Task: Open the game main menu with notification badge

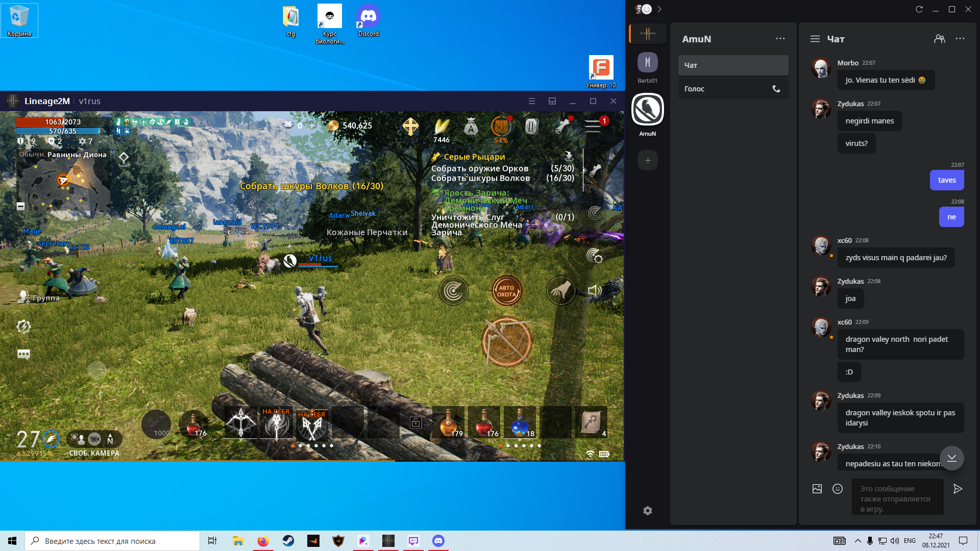Action: 593,126
